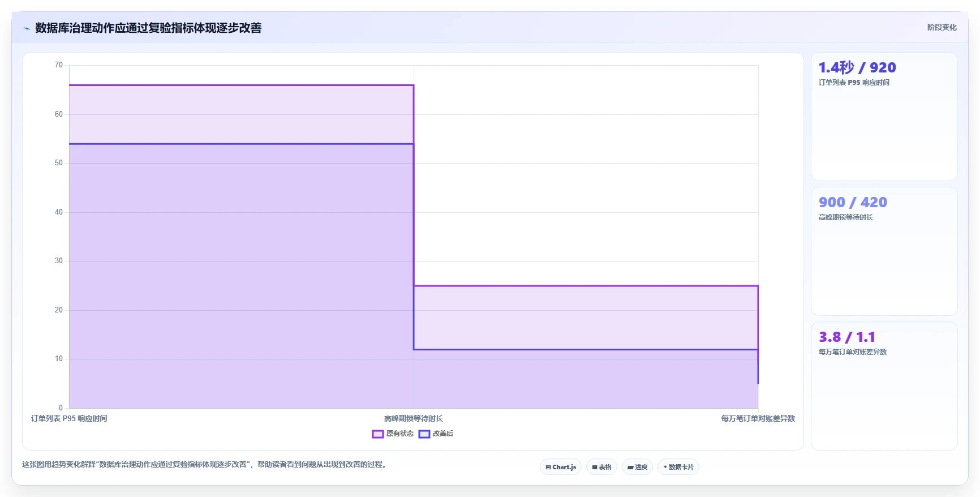Click the 阶段变化 label in header
The height and width of the screenshot is (497, 980).
pyautogui.click(x=942, y=27)
